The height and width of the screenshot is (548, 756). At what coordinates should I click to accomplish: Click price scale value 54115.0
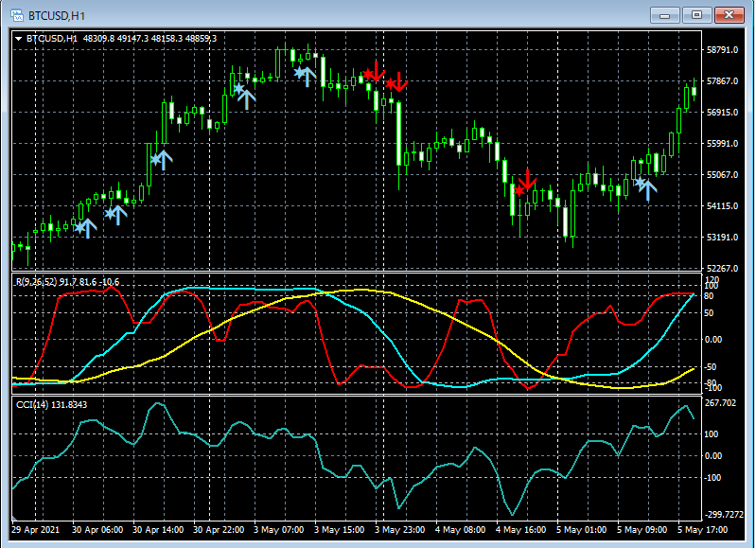click(x=722, y=206)
